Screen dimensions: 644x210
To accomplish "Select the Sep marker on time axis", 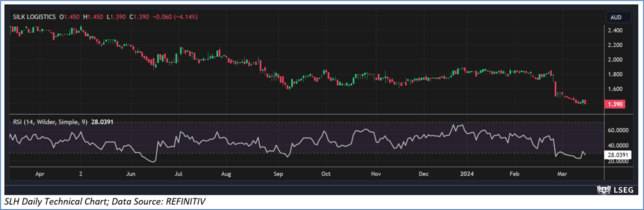I will 278,174.
